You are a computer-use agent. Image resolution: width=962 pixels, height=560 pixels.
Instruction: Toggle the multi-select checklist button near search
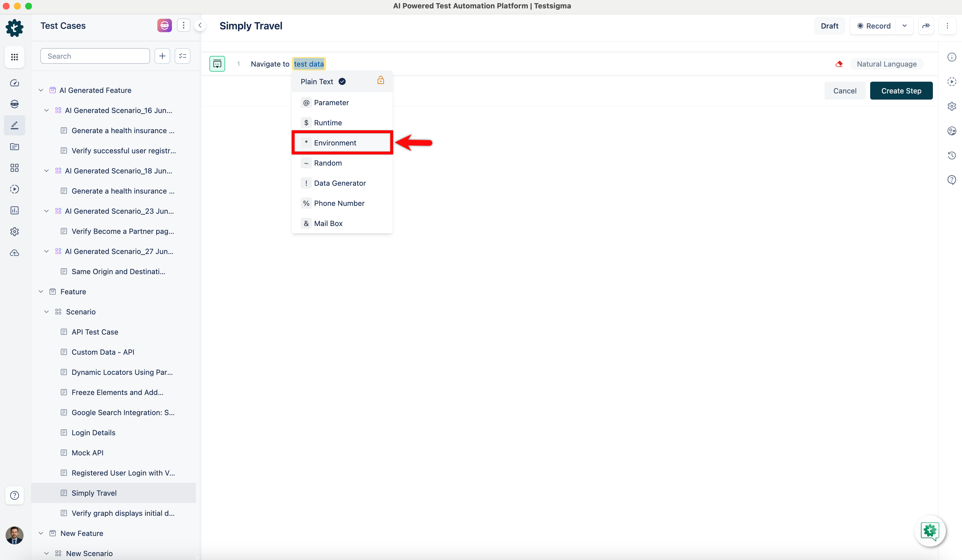pos(183,56)
